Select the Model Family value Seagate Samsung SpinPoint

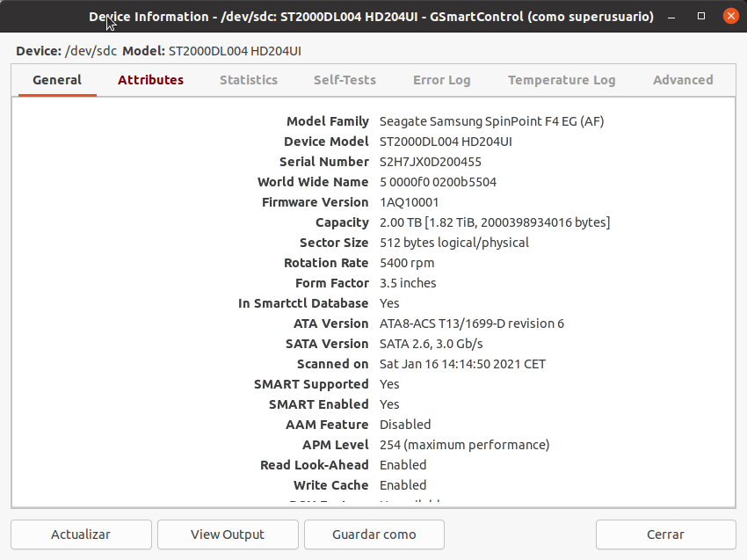coord(491,121)
